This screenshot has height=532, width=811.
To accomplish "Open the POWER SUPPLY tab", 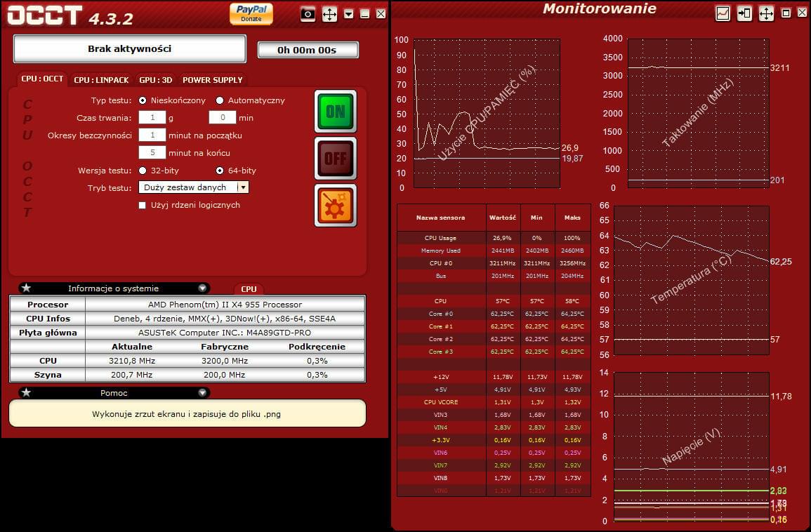I will point(213,79).
